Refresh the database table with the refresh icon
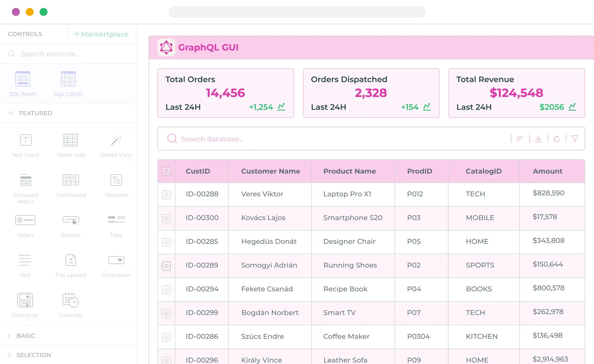This screenshot has height=364, width=594. [557, 138]
